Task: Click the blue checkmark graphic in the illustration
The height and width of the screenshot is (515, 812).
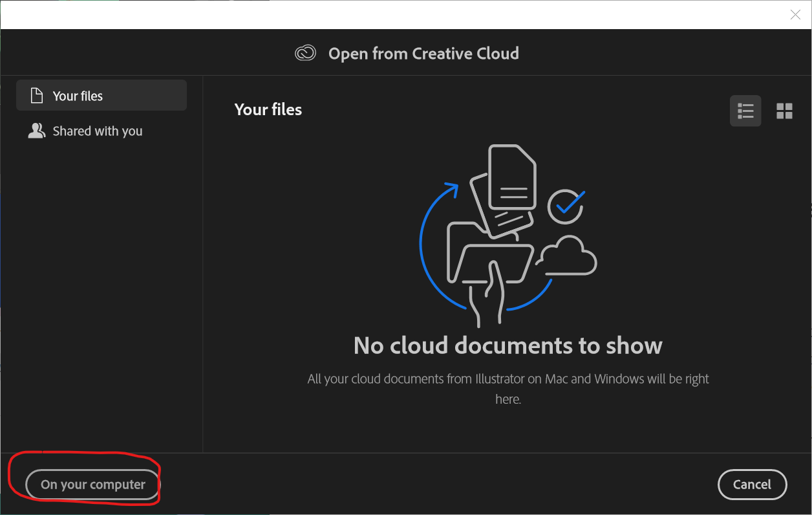Action: pos(566,207)
